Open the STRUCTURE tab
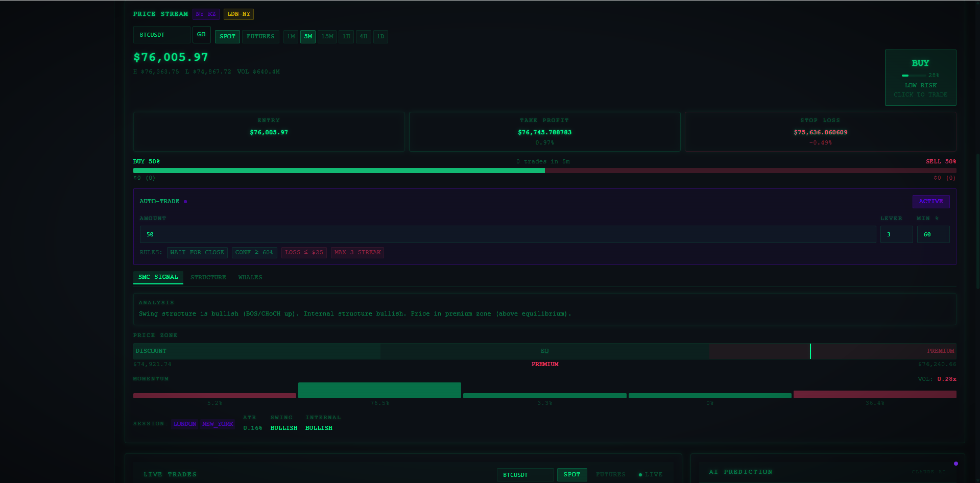Viewport: 980px width, 483px height. pos(208,277)
